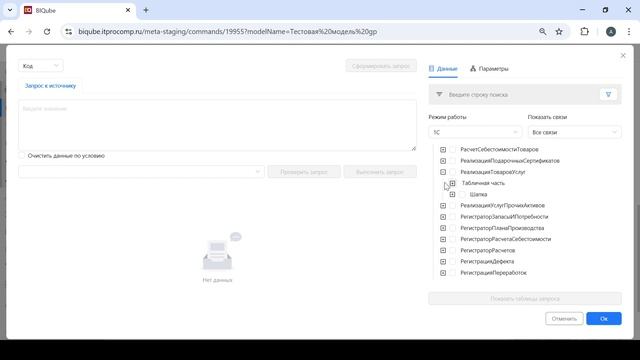This screenshot has height=360, width=640.
Task: Check the РегистраторРасчетов checkbox
Action: point(453,250)
